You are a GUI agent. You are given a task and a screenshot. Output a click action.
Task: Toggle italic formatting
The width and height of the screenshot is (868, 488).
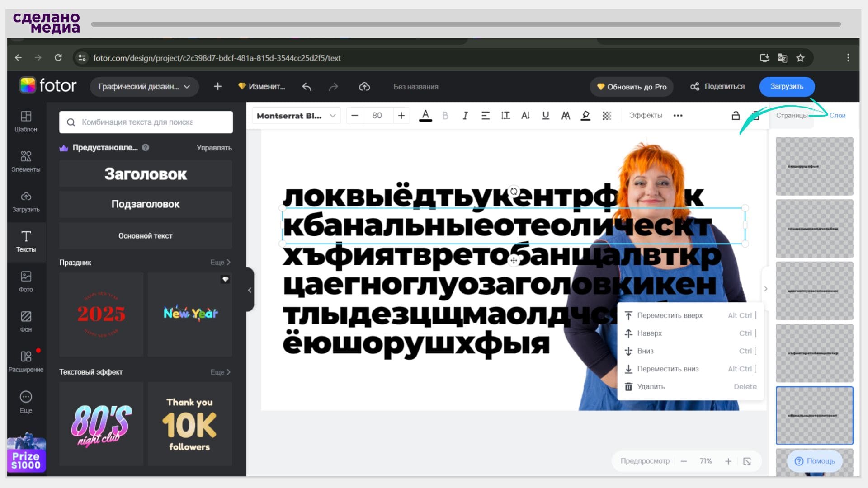click(x=465, y=116)
